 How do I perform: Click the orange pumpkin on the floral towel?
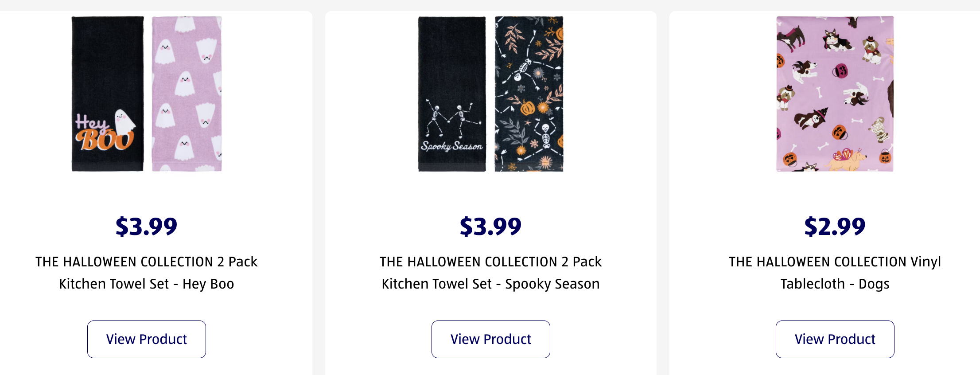click(527, 108)
